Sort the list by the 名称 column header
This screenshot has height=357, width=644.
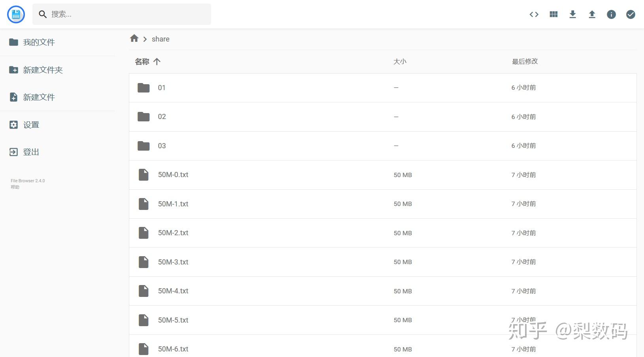(142, 62)
